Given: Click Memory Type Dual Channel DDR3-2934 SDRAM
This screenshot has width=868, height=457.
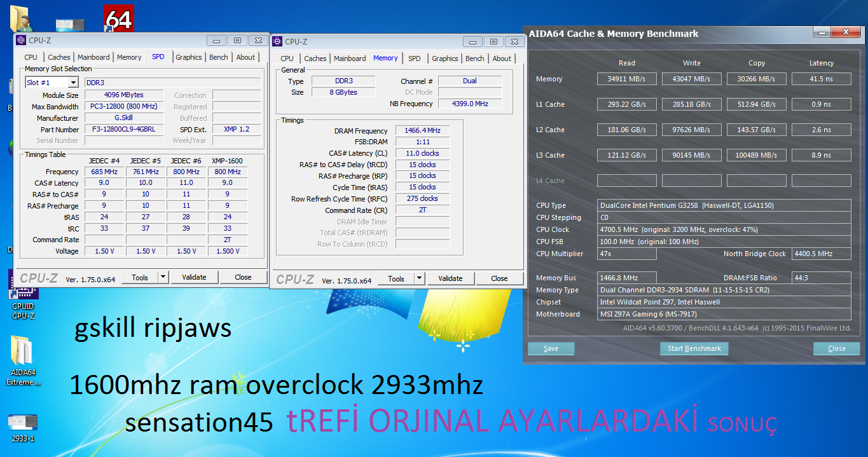Looking at the screenshot, I should [724, 290].
